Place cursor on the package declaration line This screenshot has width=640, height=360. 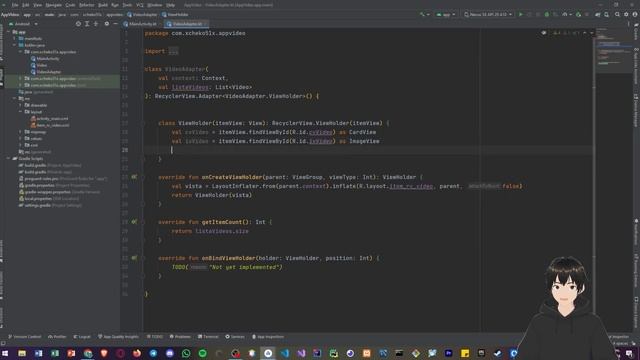195,33
